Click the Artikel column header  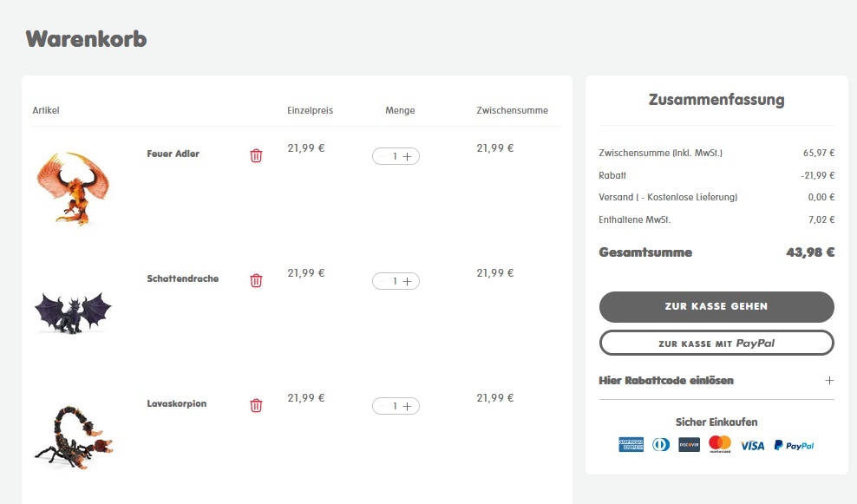(46, 110)
